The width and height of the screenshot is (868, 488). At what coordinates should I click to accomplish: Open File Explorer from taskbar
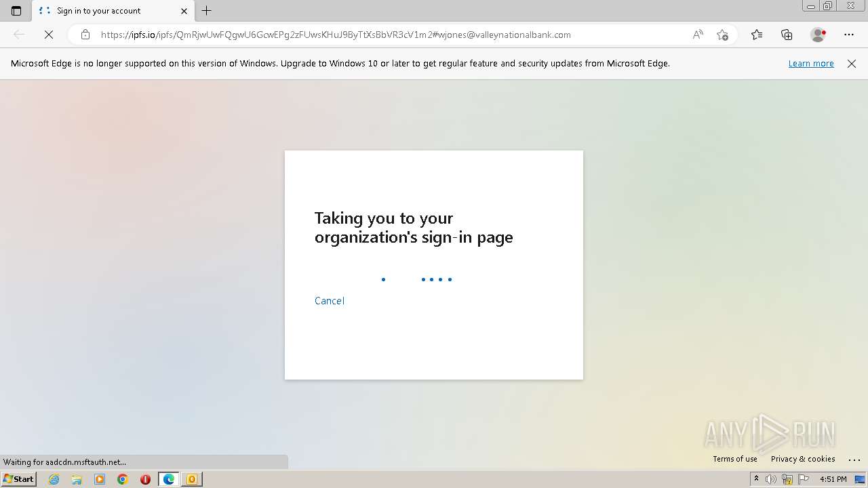(x=77, y=479)
